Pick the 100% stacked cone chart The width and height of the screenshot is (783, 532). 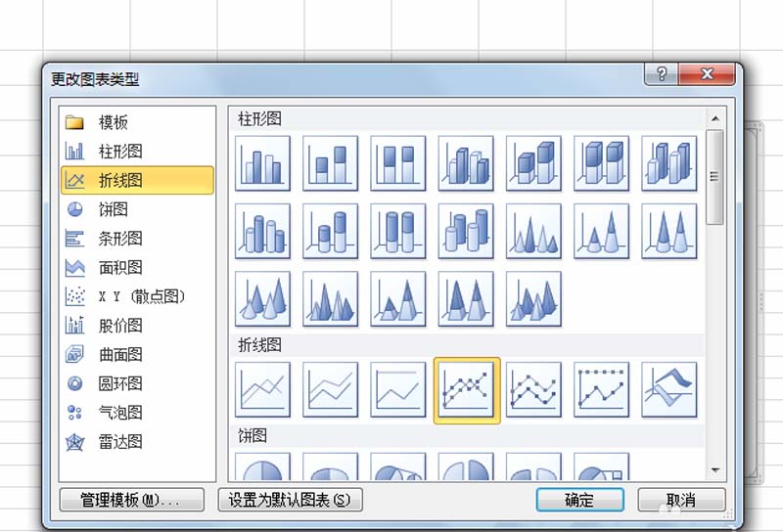point(669,231)
